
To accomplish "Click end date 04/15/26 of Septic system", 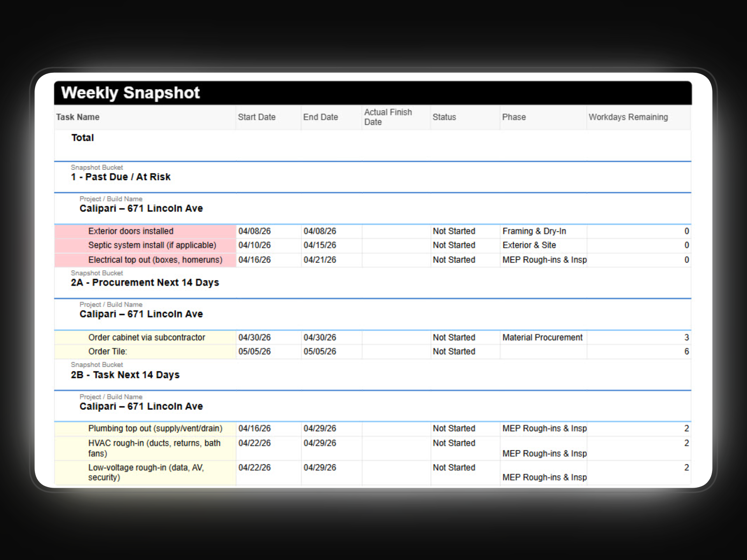I will pos(320,245).
